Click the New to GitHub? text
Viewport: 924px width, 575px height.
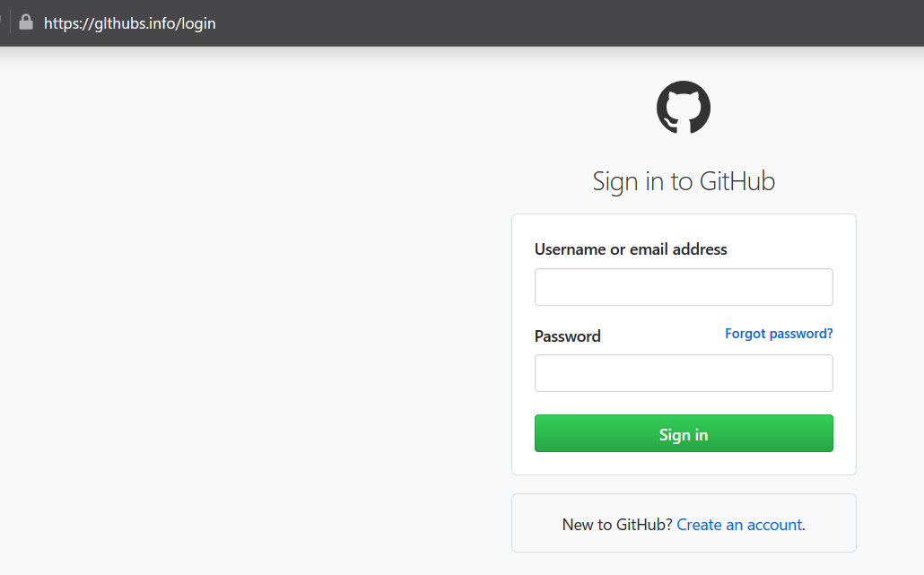pyautogui.click(x=617, y=525)
